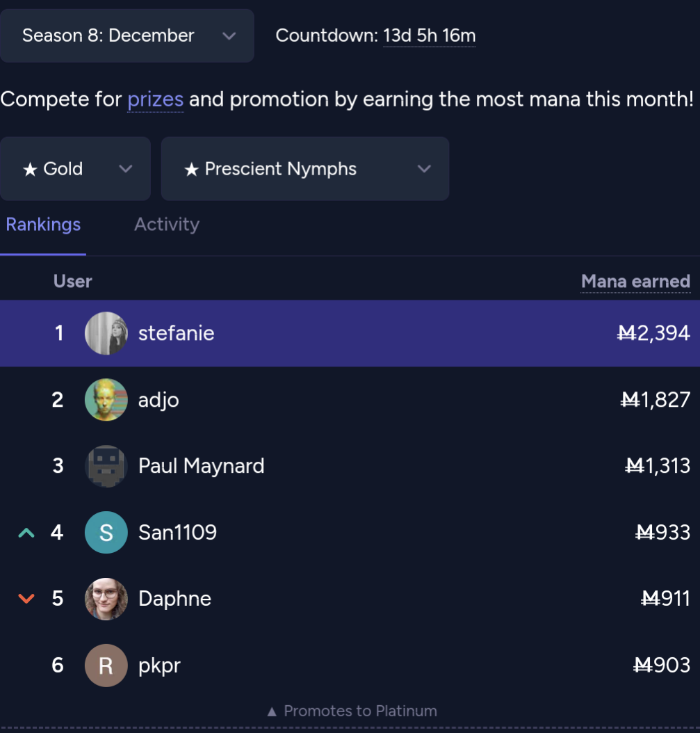The image size is (700, 733).
Task: Open the Prescient Nymphs group dropdown
Action: (305, 169)
